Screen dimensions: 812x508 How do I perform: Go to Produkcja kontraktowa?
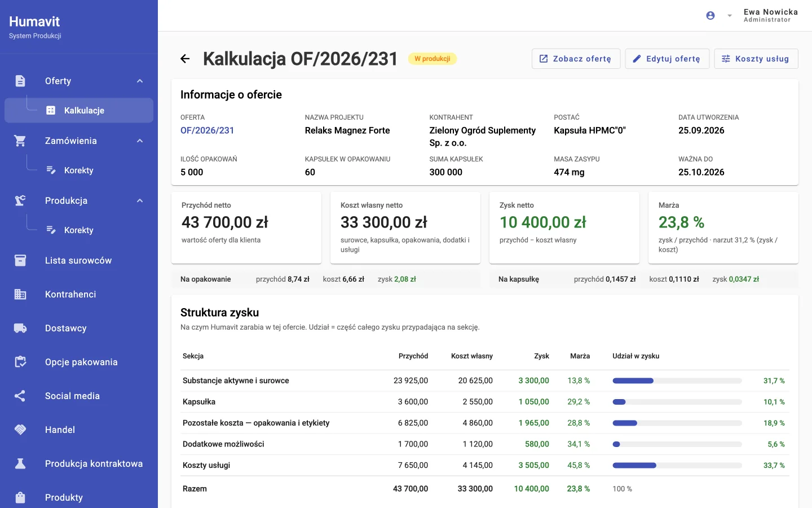[x=79, y=463]
